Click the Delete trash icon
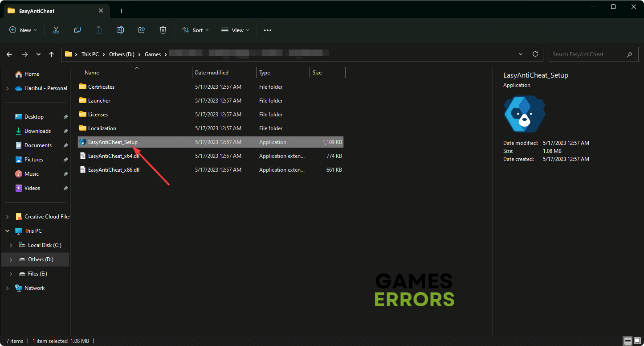Image resolution: width=644 pixels, height=346 pixels. click(x=163, y=30)
